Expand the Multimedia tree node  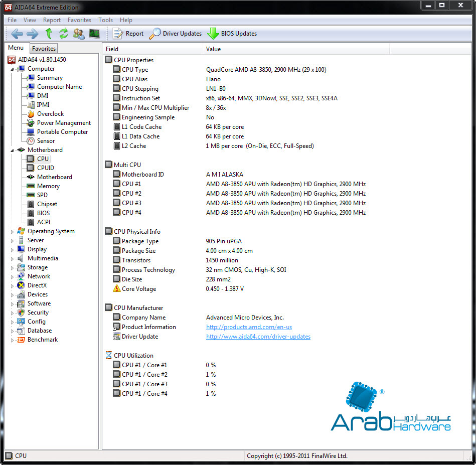point(12,259)
